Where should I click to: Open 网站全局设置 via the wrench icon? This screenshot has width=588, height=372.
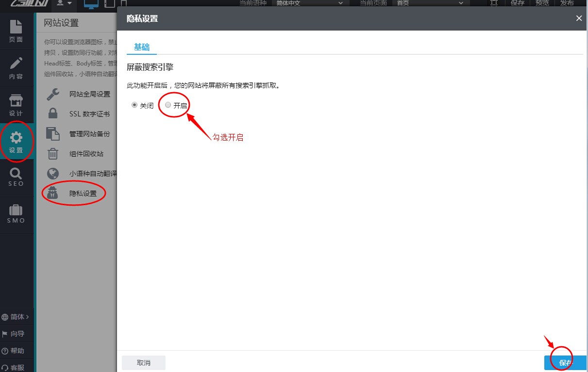90,94
